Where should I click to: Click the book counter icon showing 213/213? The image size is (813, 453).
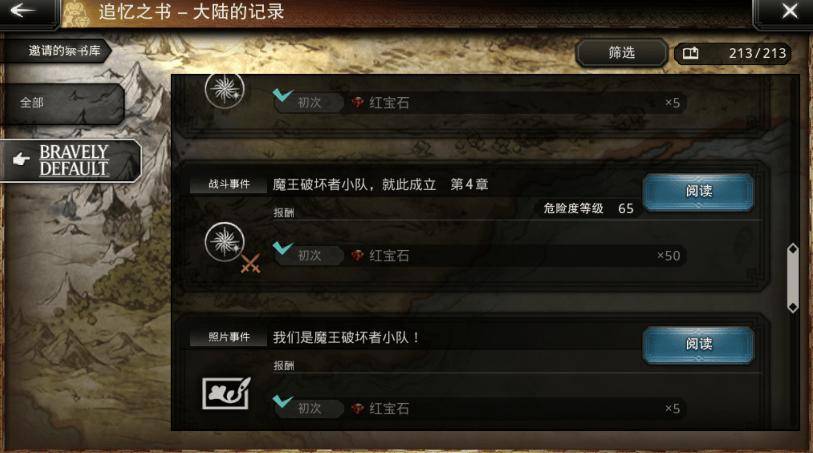pos(691,53)
